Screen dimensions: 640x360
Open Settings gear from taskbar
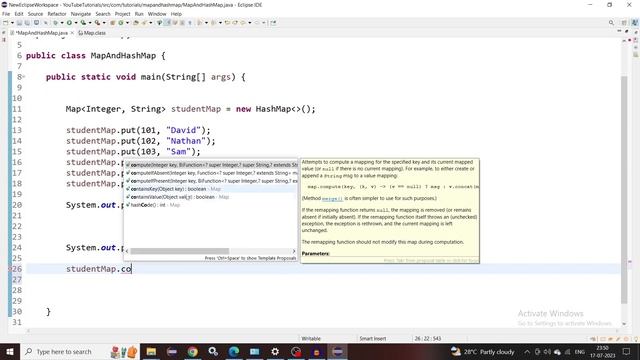tap(275, 351)
